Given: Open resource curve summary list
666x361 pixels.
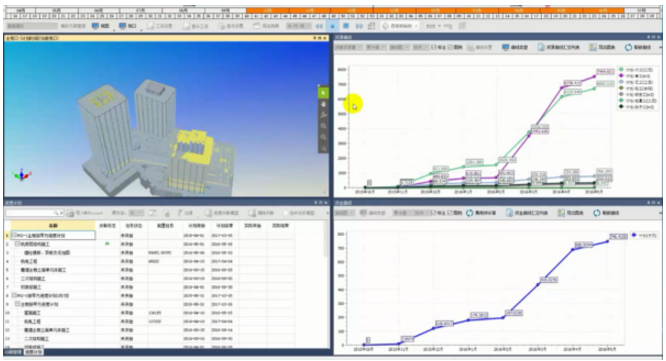Looking at the screenshot, I should [x=559, y=47].
